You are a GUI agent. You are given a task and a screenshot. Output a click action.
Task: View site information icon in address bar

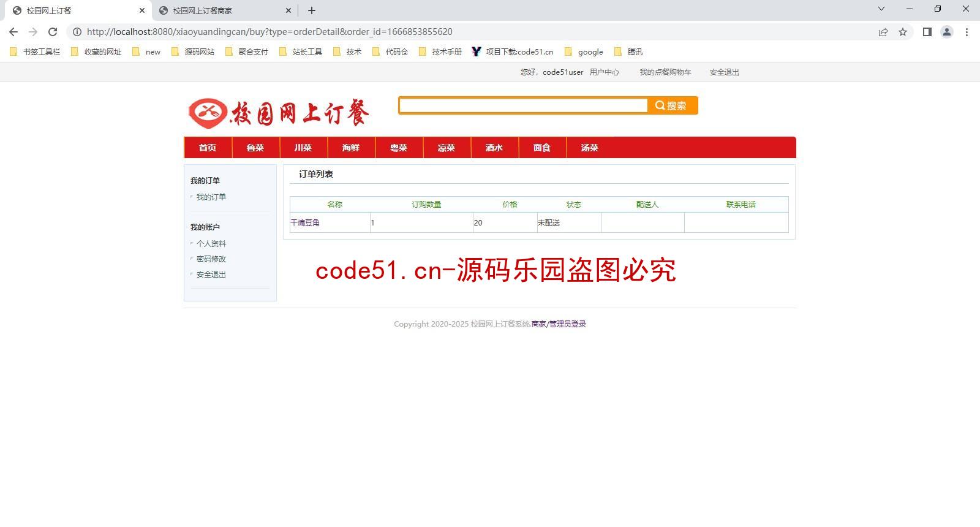pos(77,32)
